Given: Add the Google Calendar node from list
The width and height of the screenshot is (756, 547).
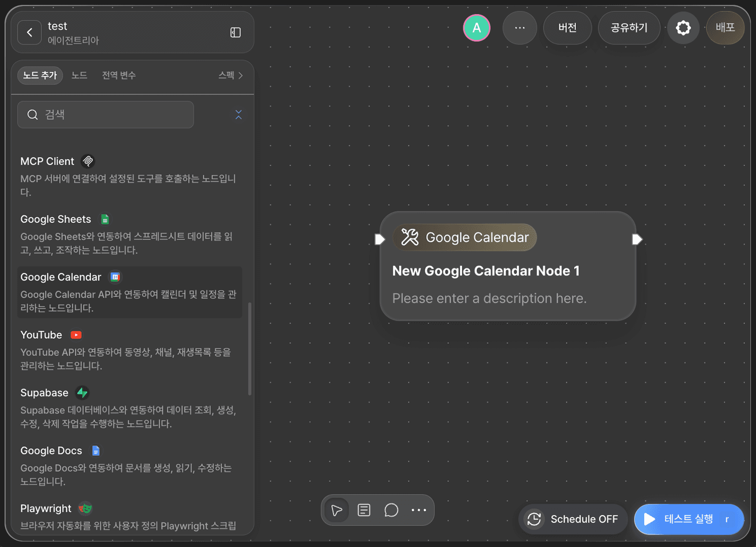Looking at the screenshot, I should pos(129,292).
